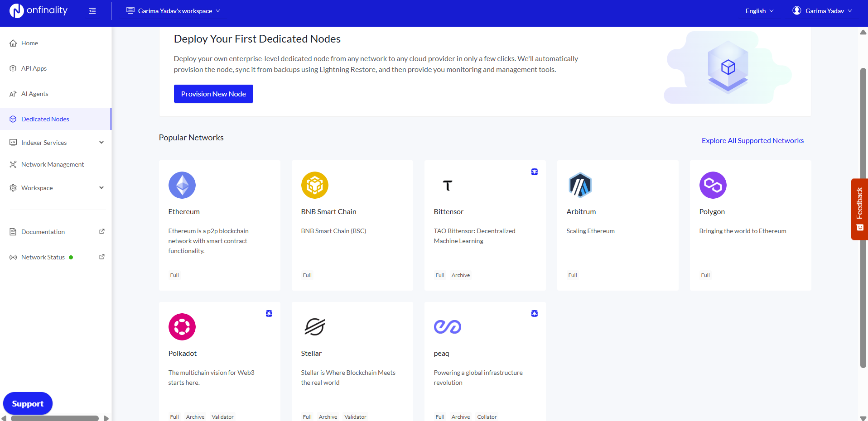Screen dimensions: 868x421
Task: Open the English language dropdown
Action: pyautogui.click(x=758, y=10)
